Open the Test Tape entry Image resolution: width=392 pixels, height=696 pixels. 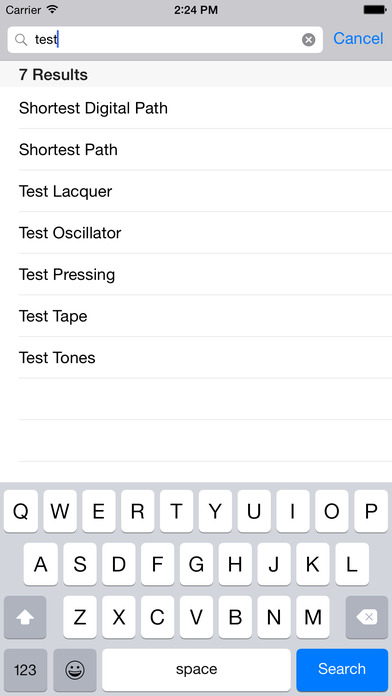[x=196, y=316]
